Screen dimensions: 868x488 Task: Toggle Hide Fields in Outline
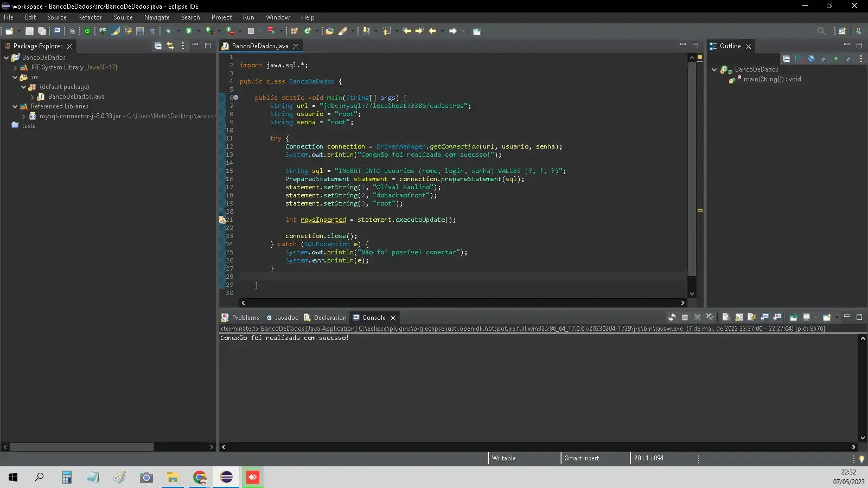tap(811, 59)
